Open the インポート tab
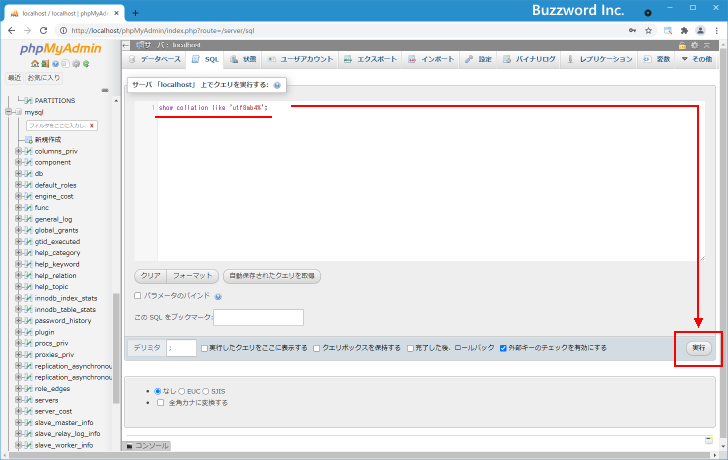 coord(431,59)
